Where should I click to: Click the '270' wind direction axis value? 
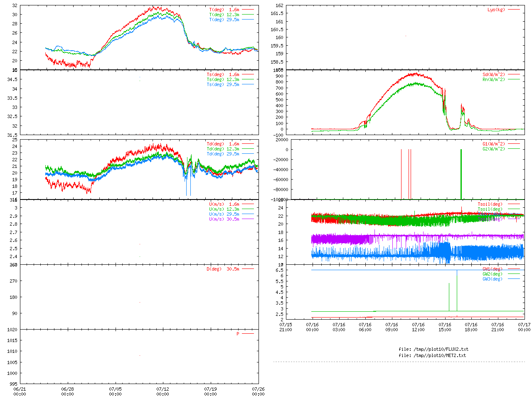[14, 281]
